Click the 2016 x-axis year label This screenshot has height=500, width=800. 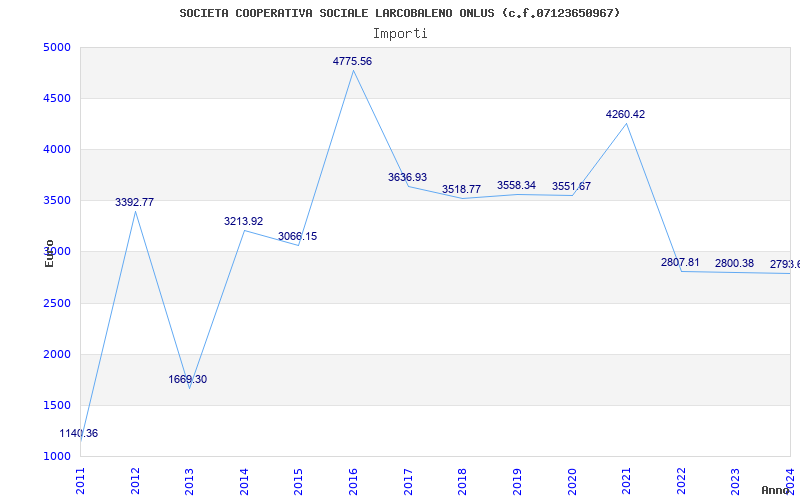coord(353,481)
